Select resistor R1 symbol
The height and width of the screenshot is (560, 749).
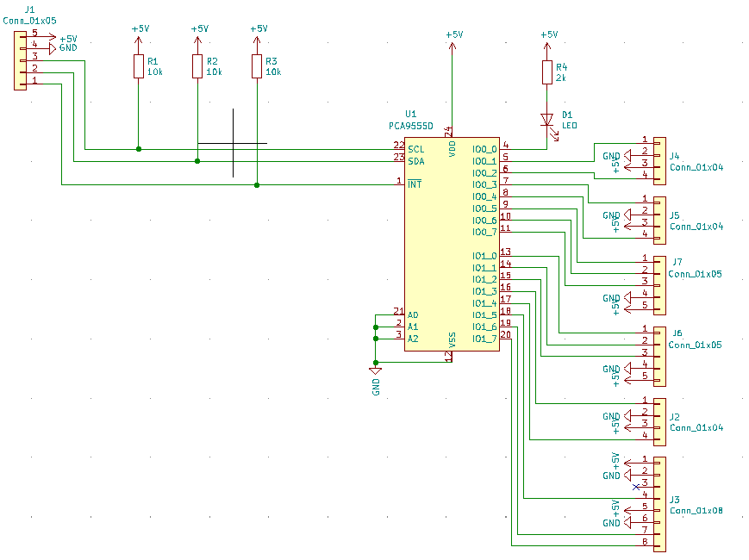[x=139, y=66]
